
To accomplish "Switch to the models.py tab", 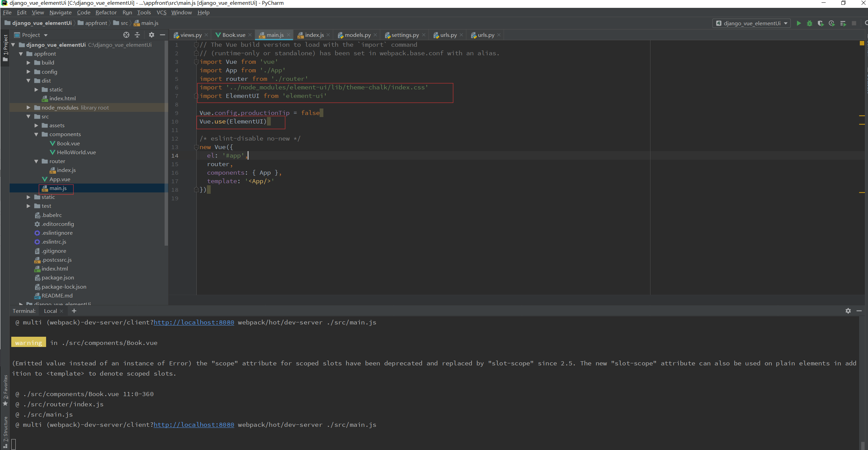I will tap(358, 35).
